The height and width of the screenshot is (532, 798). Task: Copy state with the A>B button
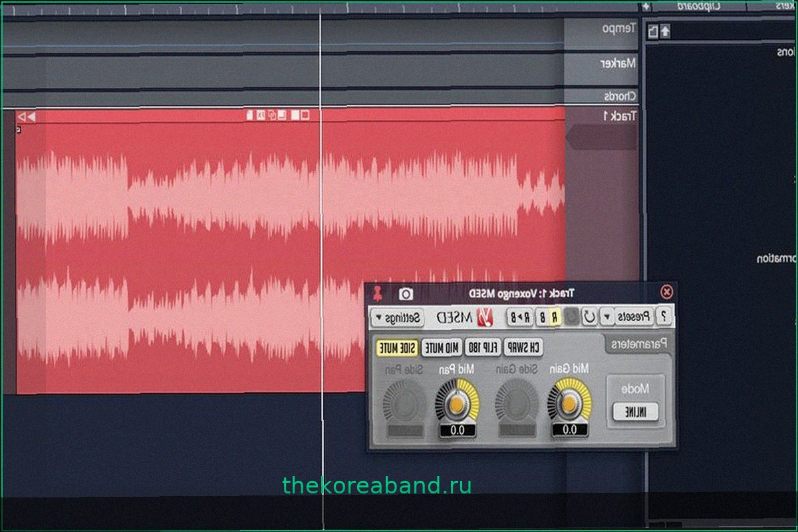click(521, 317)
